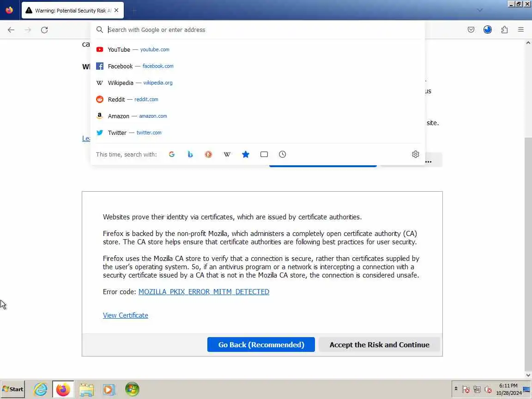Screen dimensions: 532x399
Task: Click the green Windows orb taskbar icon
Action: click(132, 389)
